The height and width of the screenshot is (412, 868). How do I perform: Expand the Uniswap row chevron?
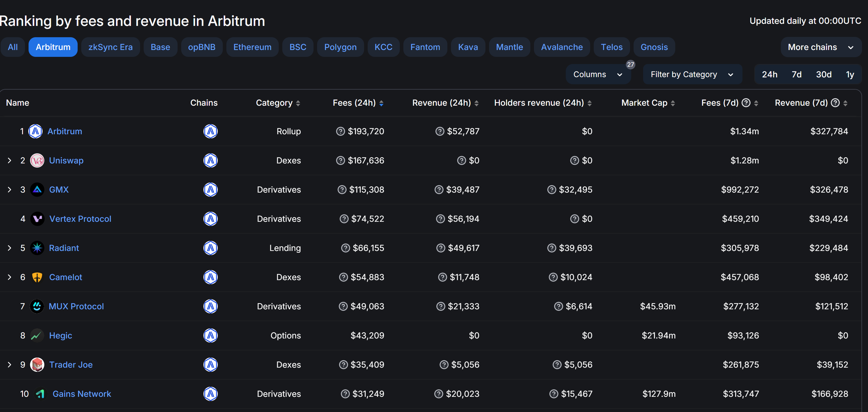(10, 160)
